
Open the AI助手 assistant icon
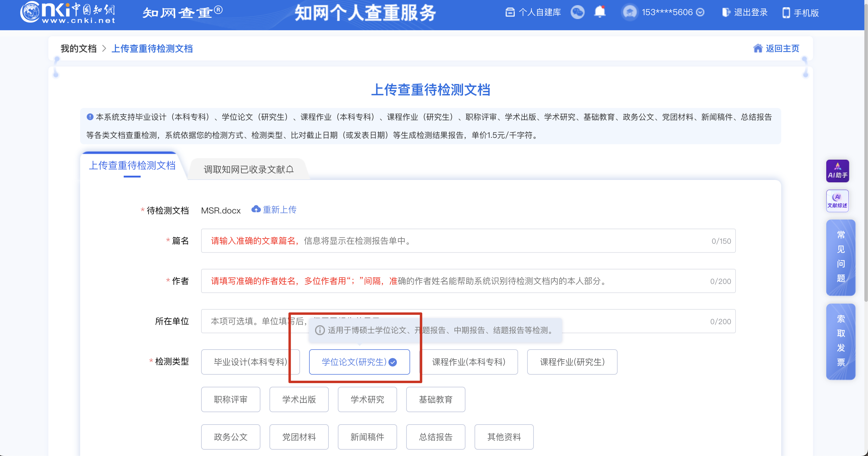pyautogui.click(x=837, y=171)
